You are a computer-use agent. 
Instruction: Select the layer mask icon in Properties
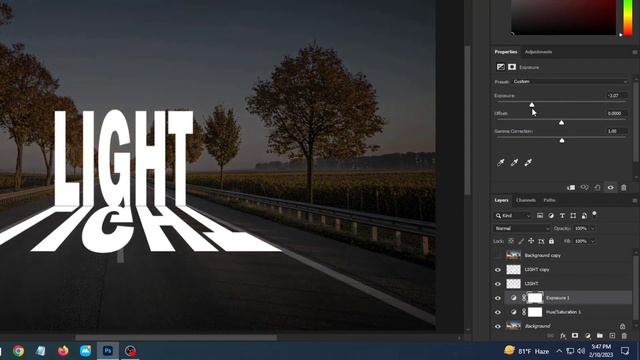[512, 67]
